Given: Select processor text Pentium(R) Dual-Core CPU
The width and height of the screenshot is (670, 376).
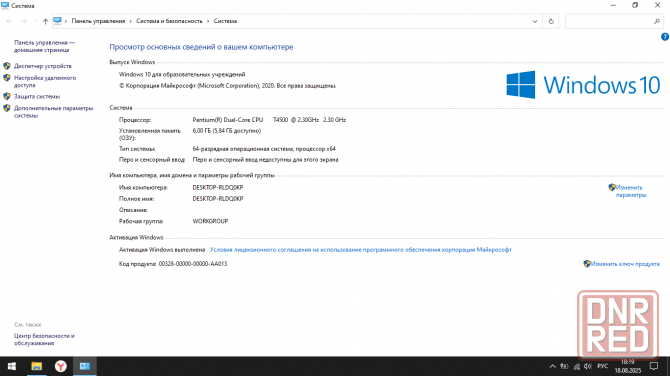Looking at the screenshot, I should tap(228, 120).
